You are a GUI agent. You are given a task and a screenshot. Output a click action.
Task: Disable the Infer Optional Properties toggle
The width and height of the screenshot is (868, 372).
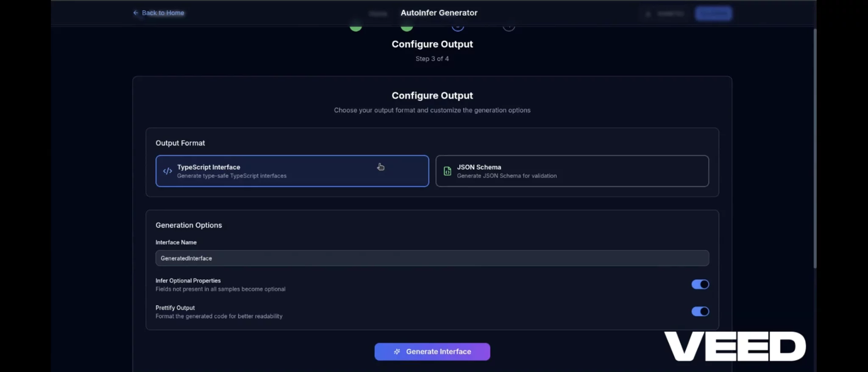tap(700, 284)
